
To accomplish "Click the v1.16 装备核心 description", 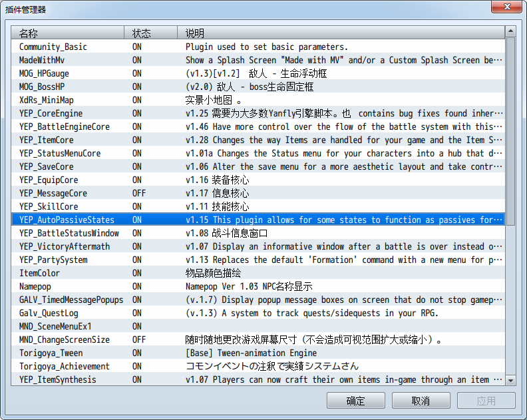I will point(217,180).
